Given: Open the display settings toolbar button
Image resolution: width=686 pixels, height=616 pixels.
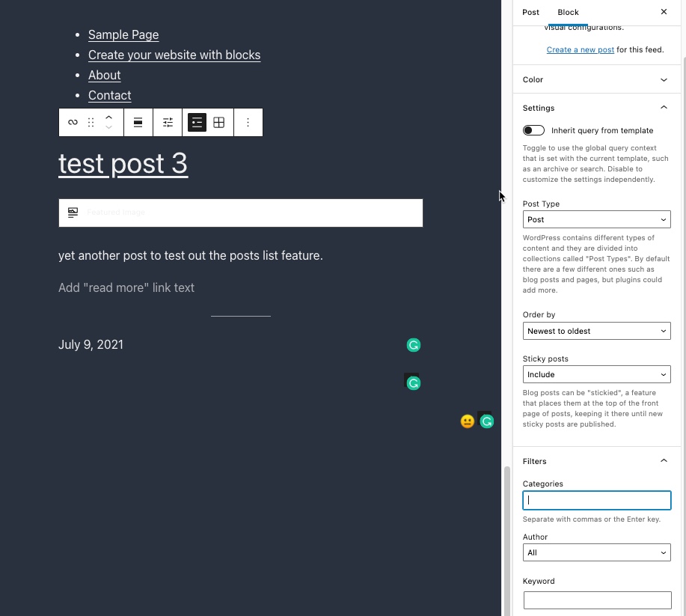Looking at the screenshot, I should (168, 123).
